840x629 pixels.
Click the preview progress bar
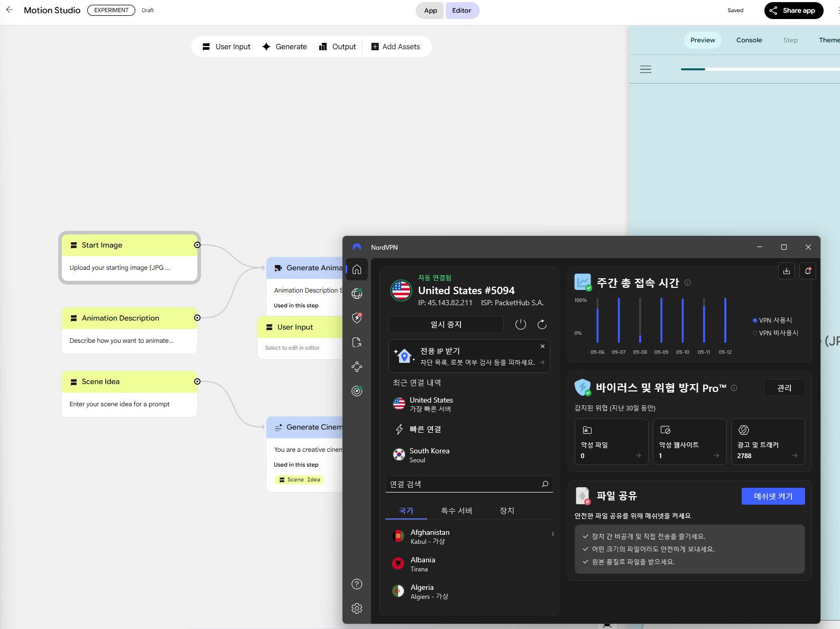pos(760,69)
